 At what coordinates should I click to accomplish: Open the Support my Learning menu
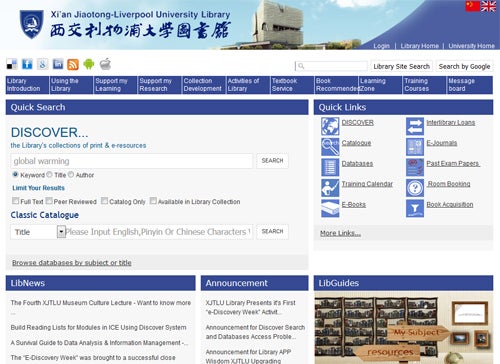point(116,85)
